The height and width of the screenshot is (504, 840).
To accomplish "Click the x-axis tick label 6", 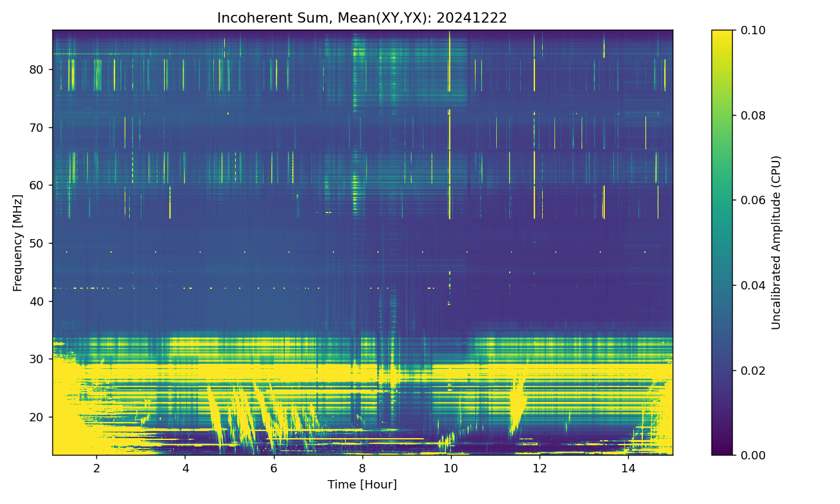I will point(273,468).
